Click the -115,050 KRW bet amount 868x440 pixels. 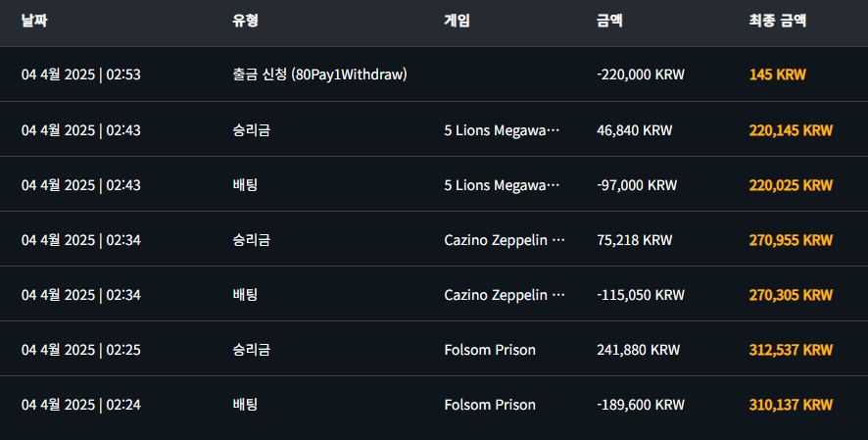tap(640, 295)
